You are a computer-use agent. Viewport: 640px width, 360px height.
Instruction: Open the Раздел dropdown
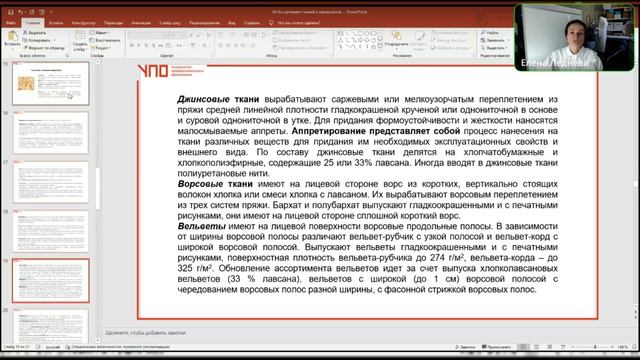(x=100, y=48)
